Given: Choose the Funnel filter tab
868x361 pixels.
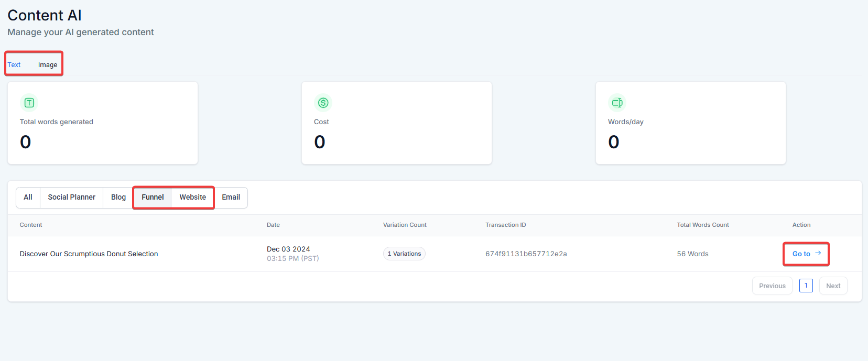Looking at the screenshot, I should click(153, 198).
